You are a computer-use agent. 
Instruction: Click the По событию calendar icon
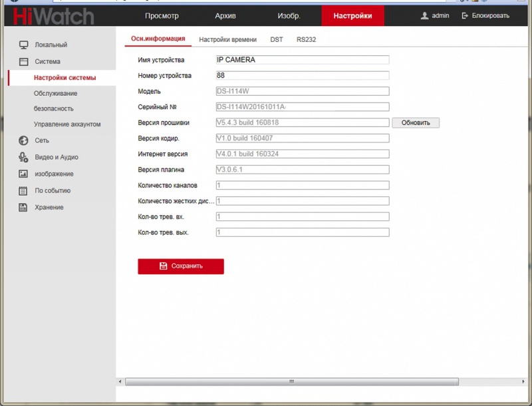tap(23, 191)
